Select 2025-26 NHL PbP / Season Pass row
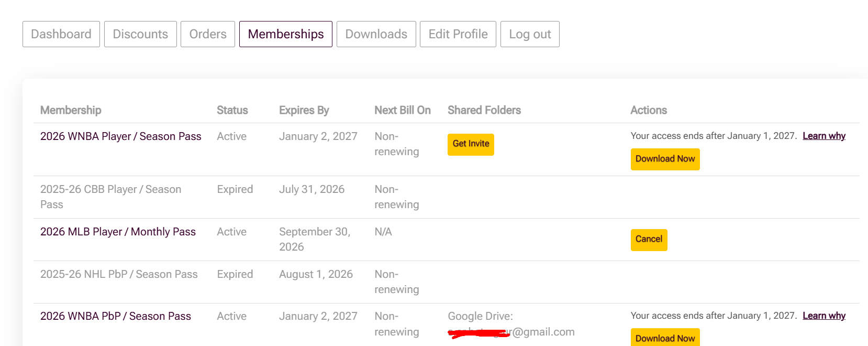The height and width of the screenshot is (346, 868). tap(447, 282)
